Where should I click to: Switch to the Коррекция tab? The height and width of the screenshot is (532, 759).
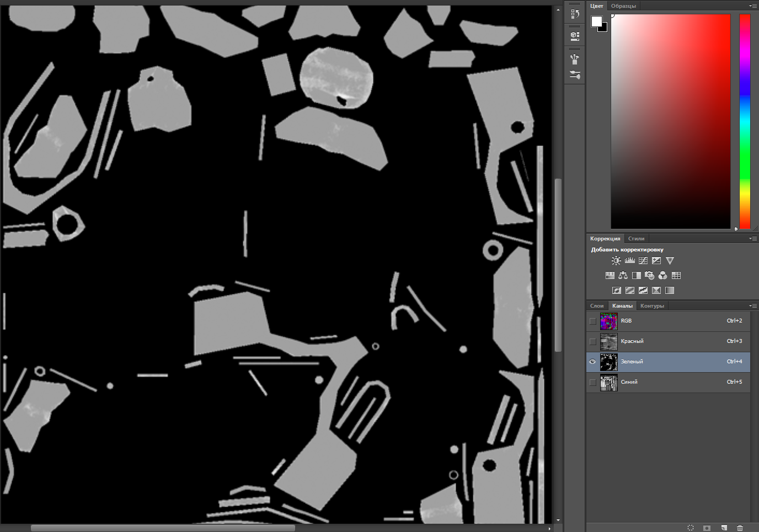pos(605,239)
